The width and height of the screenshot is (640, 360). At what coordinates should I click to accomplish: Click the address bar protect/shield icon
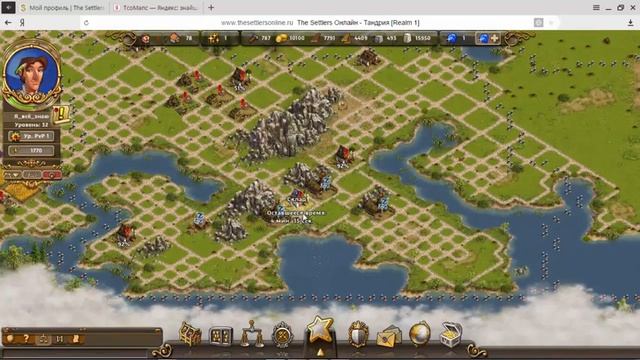539,23
